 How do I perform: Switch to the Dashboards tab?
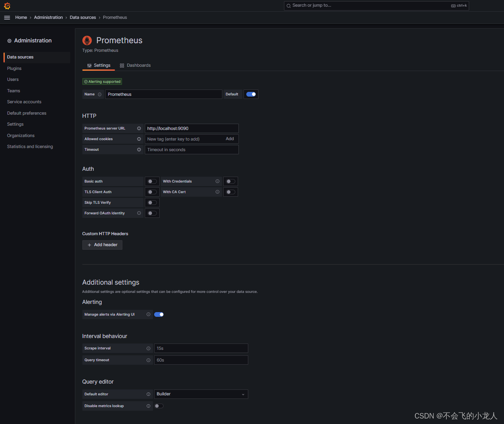pyautogui.click(x=135, y=66)
